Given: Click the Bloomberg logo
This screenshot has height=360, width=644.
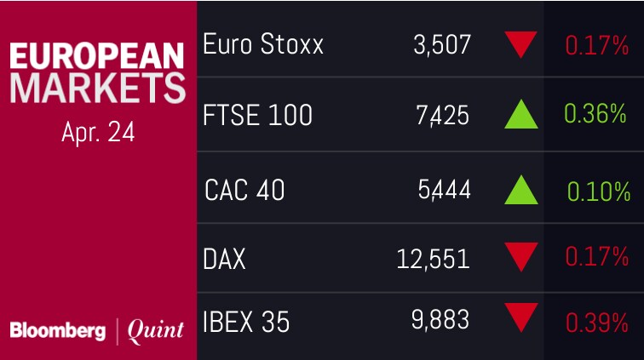Looking at the screenshot, I should tap(58, 331).
